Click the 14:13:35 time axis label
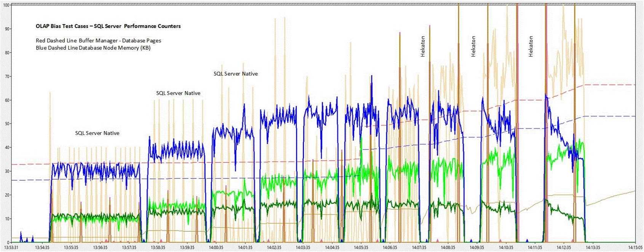Viewport: 644px width, 252px height. [593, 247]
